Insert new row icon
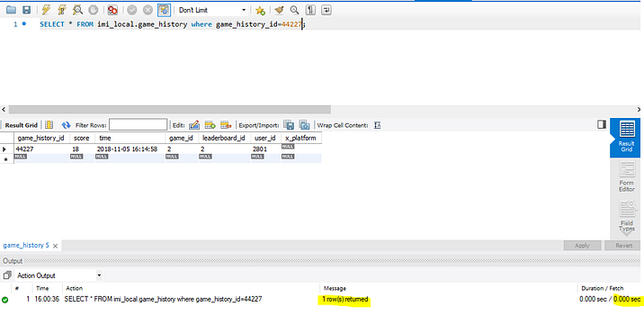This screenshot has width=644, height=325. 210,125
